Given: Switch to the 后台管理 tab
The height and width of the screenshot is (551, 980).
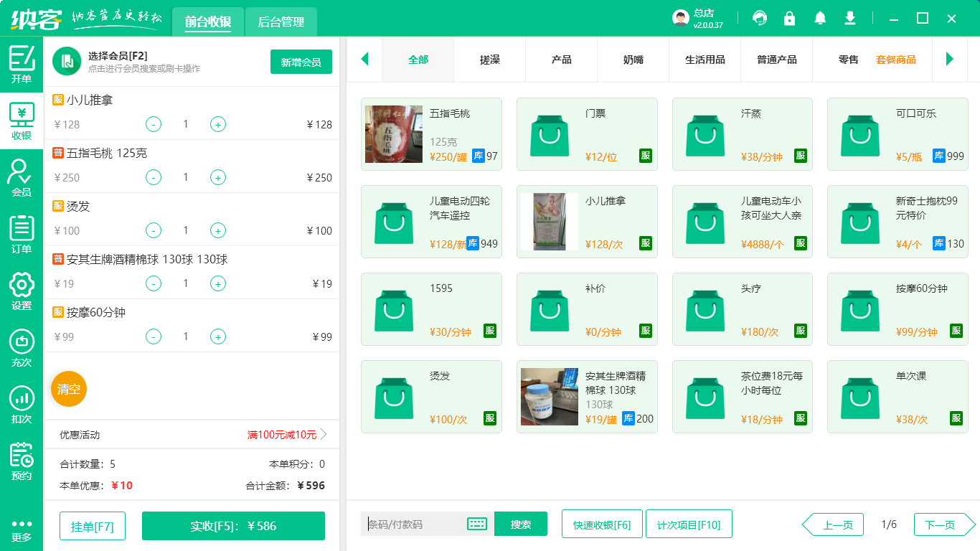Looking at the screenshot, I should click(280, 22).
